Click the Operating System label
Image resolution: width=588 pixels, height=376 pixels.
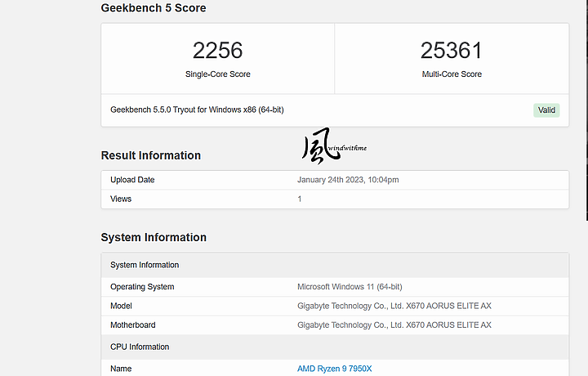[142, 287]
